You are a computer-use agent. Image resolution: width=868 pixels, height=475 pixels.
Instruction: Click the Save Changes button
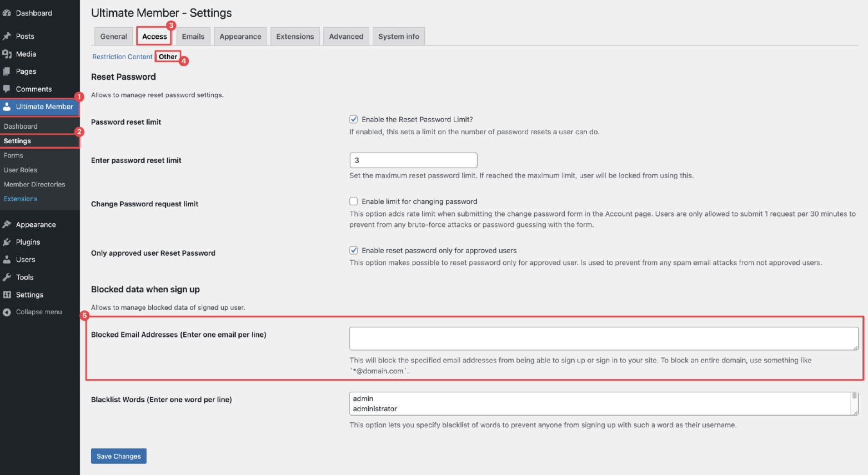pos(118,456)
